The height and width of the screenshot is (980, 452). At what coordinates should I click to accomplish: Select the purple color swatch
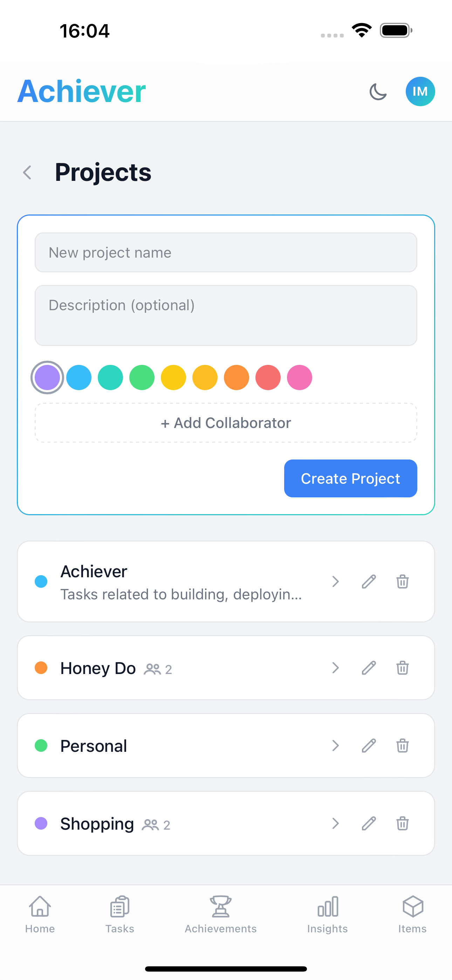coord(47,377)
